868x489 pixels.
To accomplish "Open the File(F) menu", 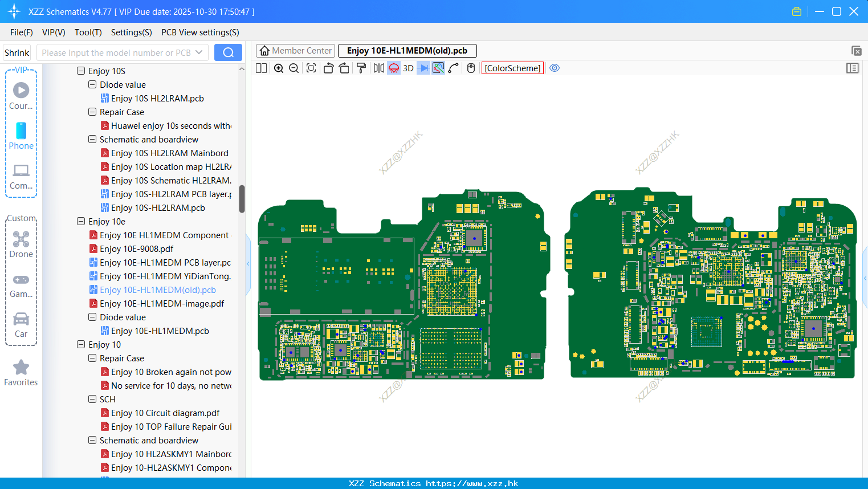I will [x=22, y=32].
